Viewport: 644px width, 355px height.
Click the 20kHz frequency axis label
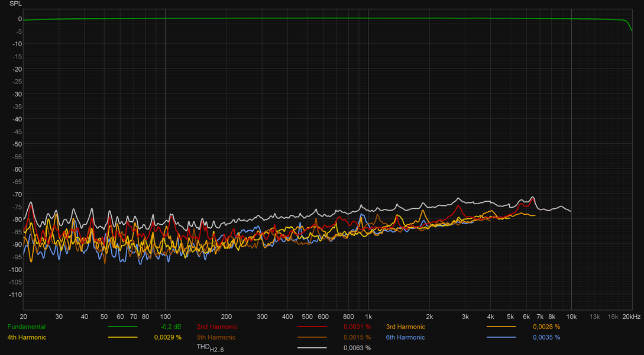coord(631,317)
